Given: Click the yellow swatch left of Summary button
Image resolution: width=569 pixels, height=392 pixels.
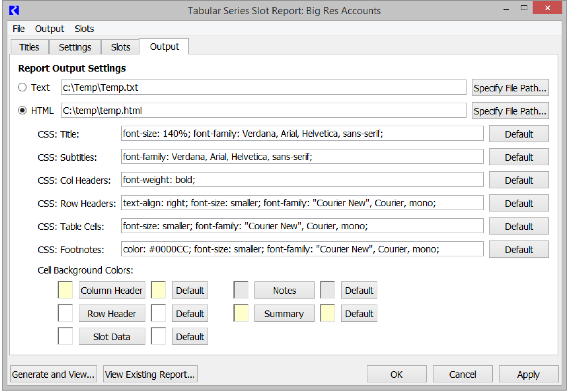Looking at the screenshot, I should 241,313.
